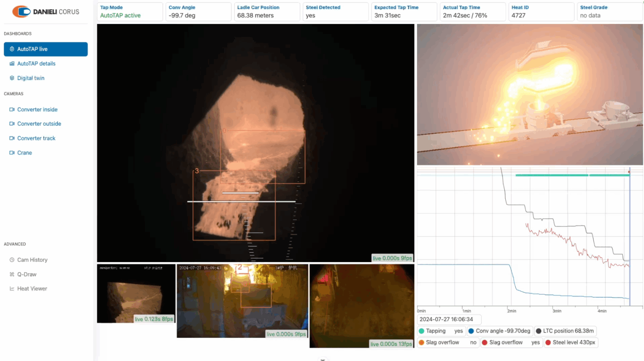
Task: Click the stopwatch icon beside AutoTAP live
Action: pyautogui.click(x=12, y=49)
